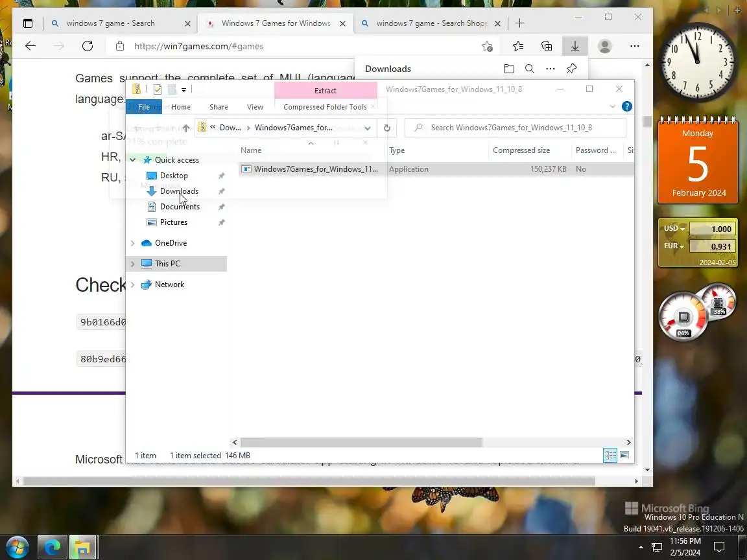Customize Quick Access Toolbar dropdown arrow
747x560 pixels.
(x=184, y=89)
